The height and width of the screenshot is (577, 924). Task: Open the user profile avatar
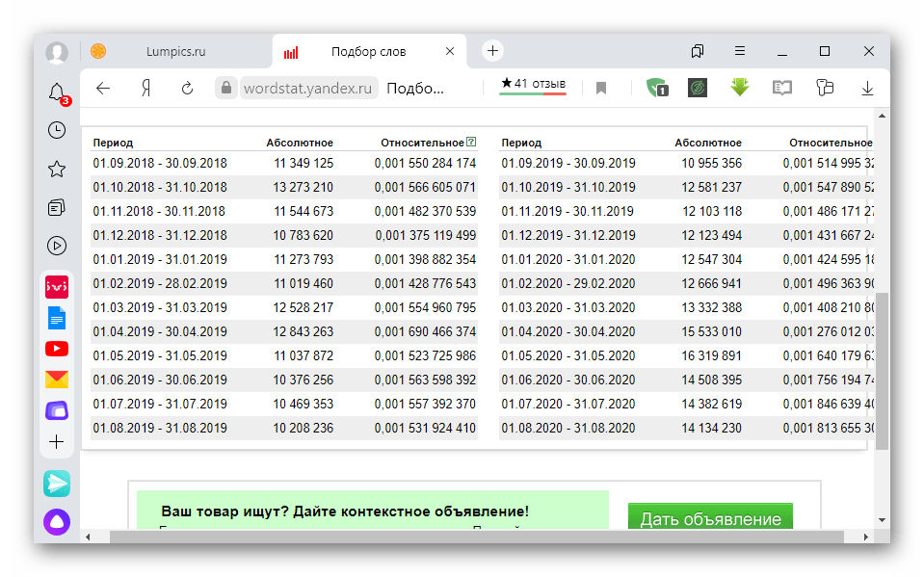pos(57,52)
